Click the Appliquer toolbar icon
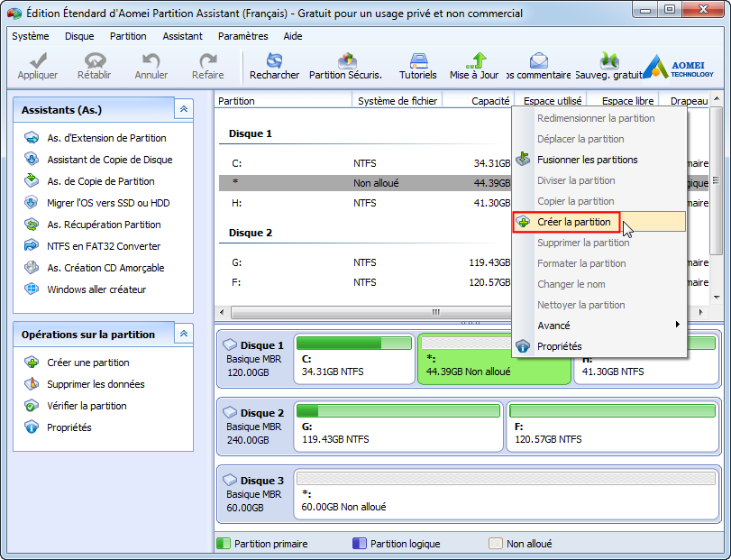The height and width of the screenshot is (560, 731). click(x=38, y=61)
